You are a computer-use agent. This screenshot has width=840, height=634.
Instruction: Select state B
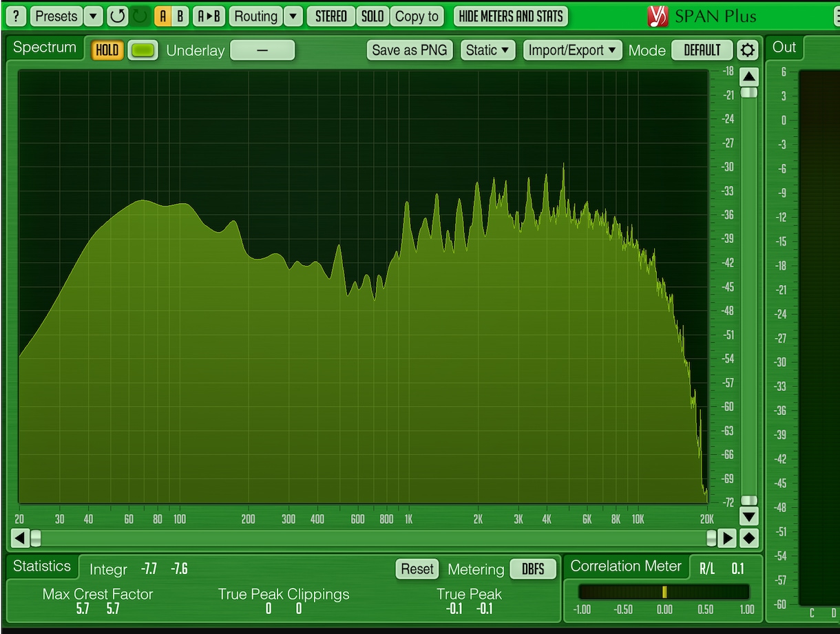(x=180, y=16)
